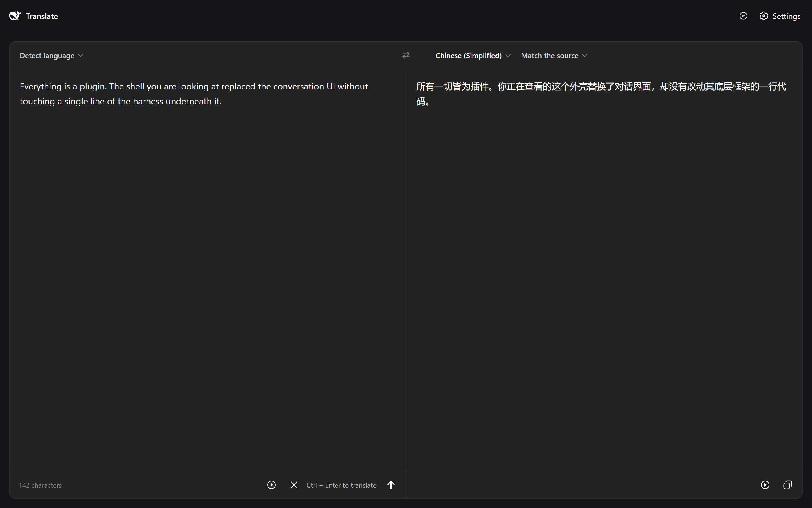Click the 142 characters counter
The image size is (812, 508).
pos(40,485)
